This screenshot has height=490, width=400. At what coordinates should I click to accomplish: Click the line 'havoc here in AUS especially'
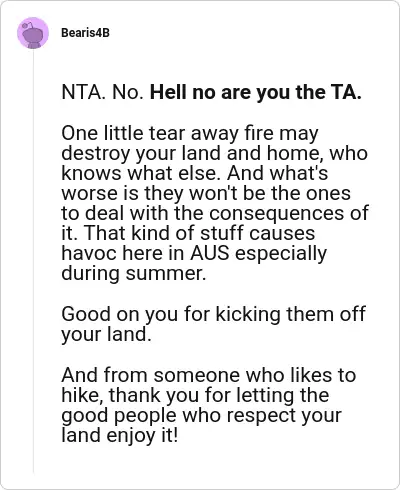point(194,254)
